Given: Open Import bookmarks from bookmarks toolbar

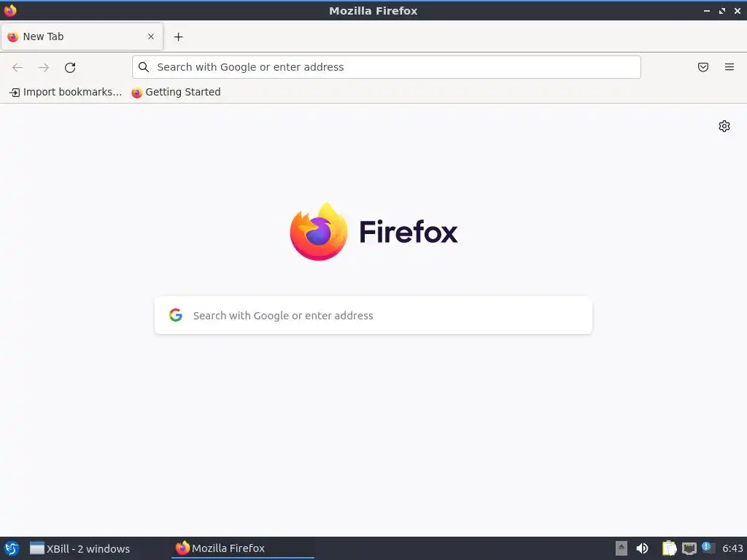Looking at the screenshot, I should point(66,93).
